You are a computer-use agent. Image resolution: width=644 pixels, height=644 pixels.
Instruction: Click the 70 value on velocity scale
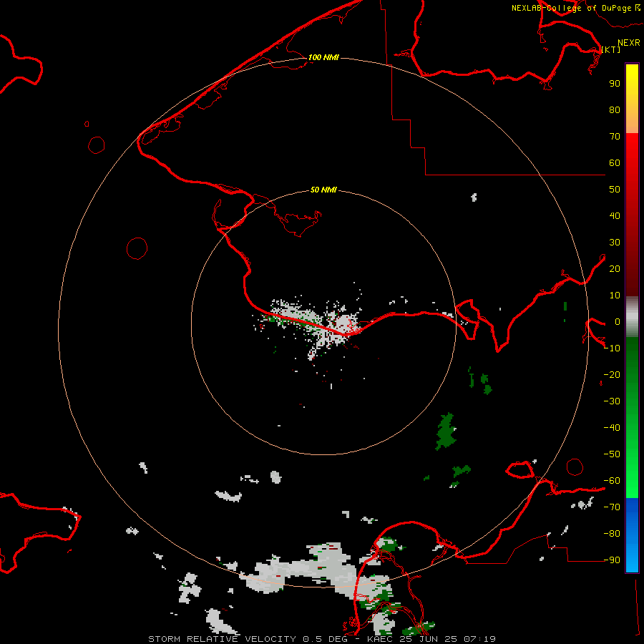tap(615, 137)
